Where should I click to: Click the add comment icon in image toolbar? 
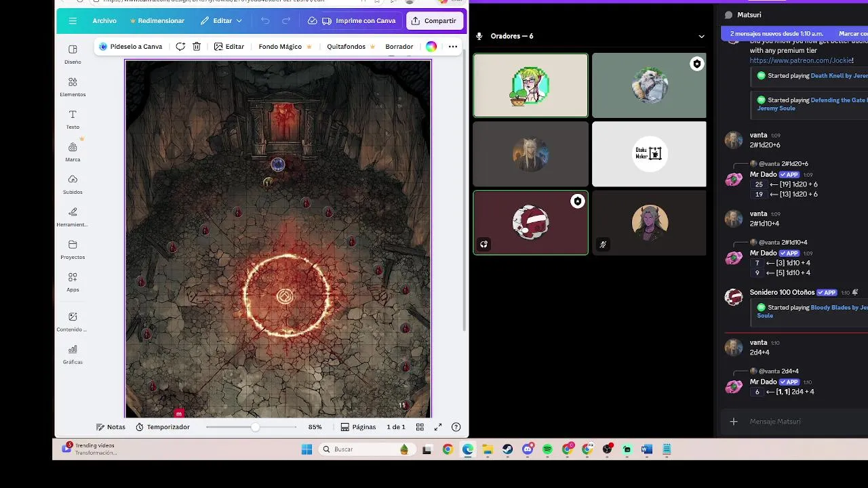point(180,47)
